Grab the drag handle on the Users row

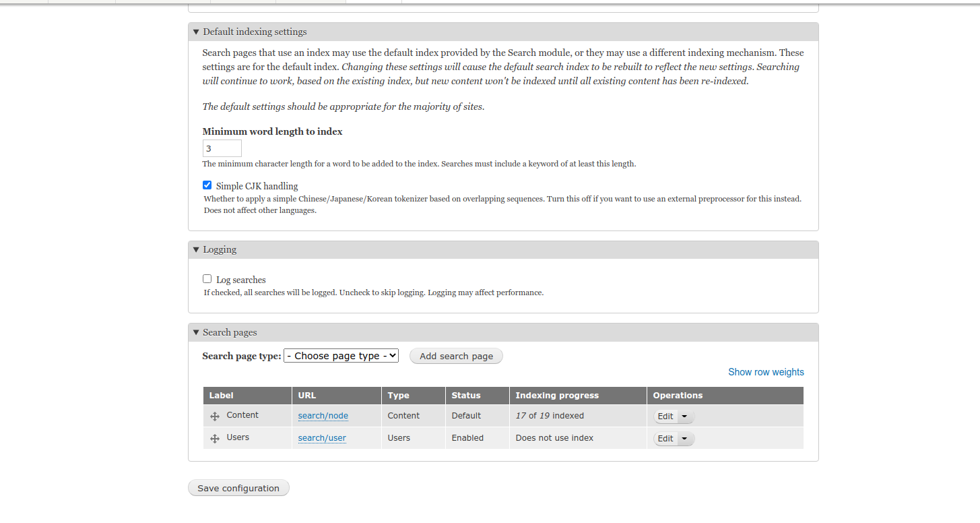(214, 438)
